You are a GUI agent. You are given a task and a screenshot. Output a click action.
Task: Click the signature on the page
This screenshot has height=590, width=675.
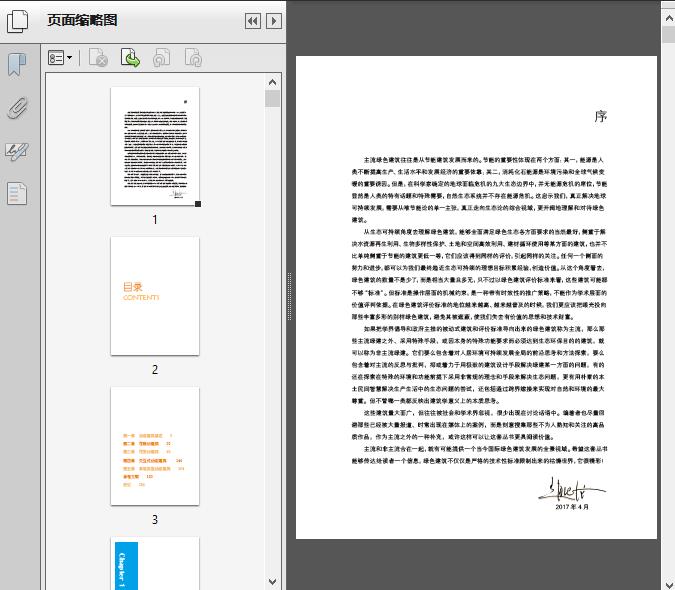[572, 489]
